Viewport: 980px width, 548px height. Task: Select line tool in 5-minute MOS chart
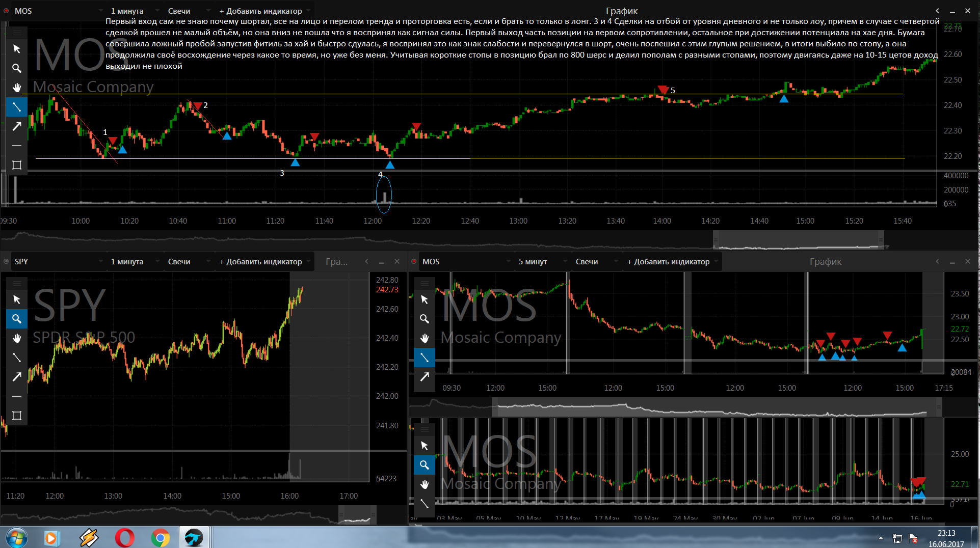[x=424, y=358]
